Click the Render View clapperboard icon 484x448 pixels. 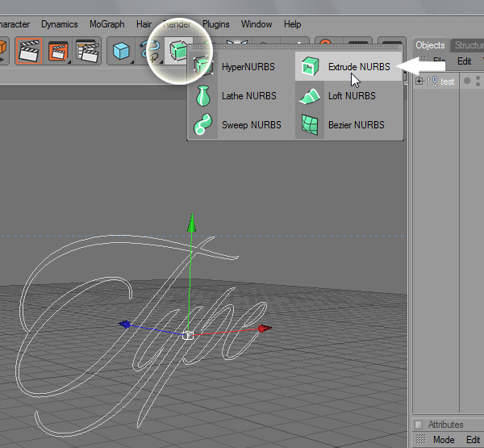click(x=28, y=52)
